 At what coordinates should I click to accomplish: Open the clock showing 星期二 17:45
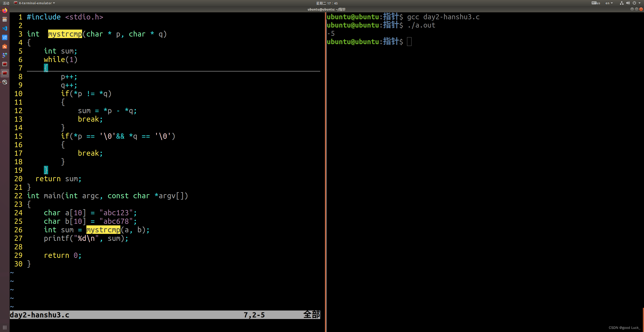pyautogui.click(x=327, y=3)
